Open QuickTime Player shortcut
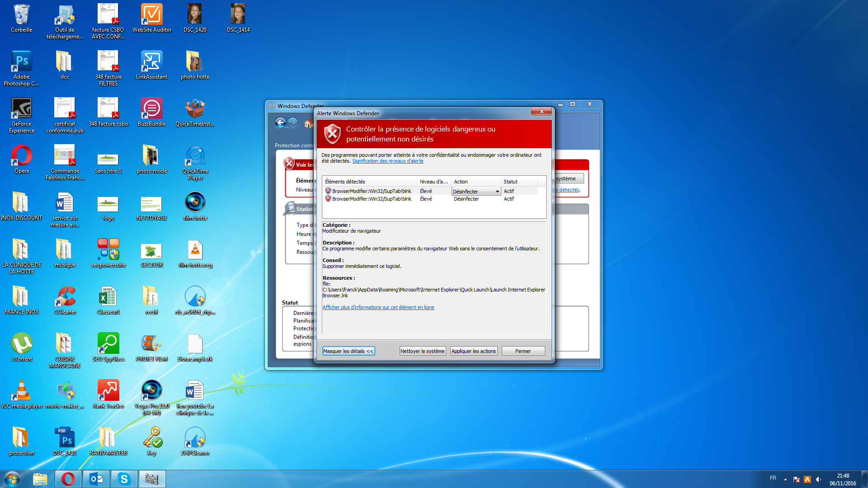Viewport: 868px width, 488px height. 195,163
